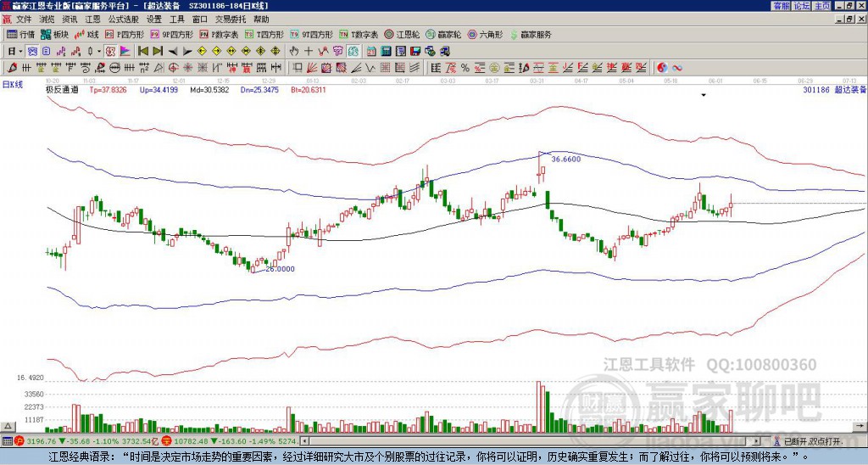Open the 9T四方形 tool
This screenshot has width=868, height=465.
(x=311, y=34)
